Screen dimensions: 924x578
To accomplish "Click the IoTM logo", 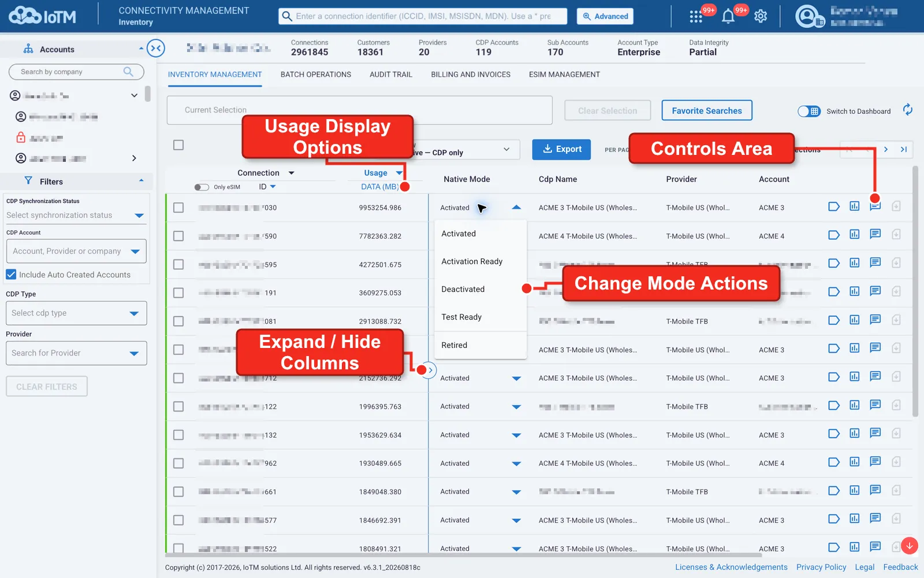I will 42,16.
